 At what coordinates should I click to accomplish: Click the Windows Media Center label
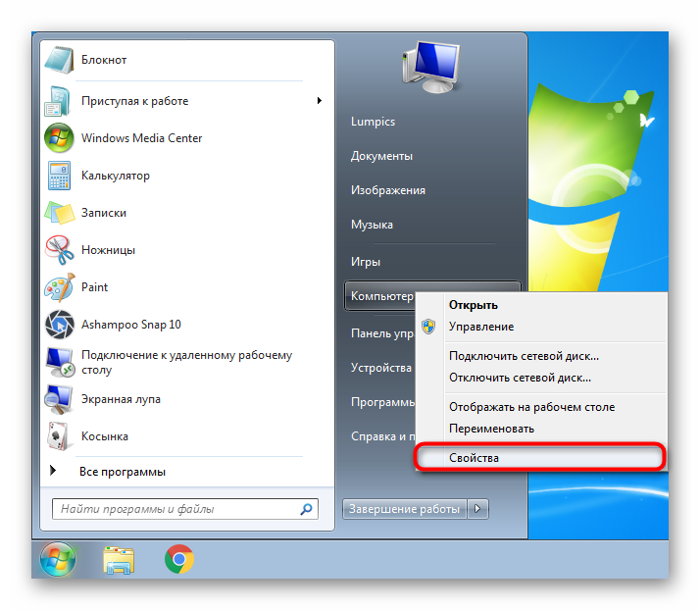click(x=141, y=138)
